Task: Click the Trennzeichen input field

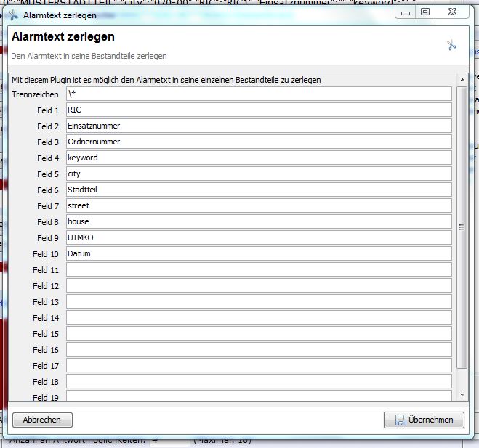Action: tap(259, 94)
